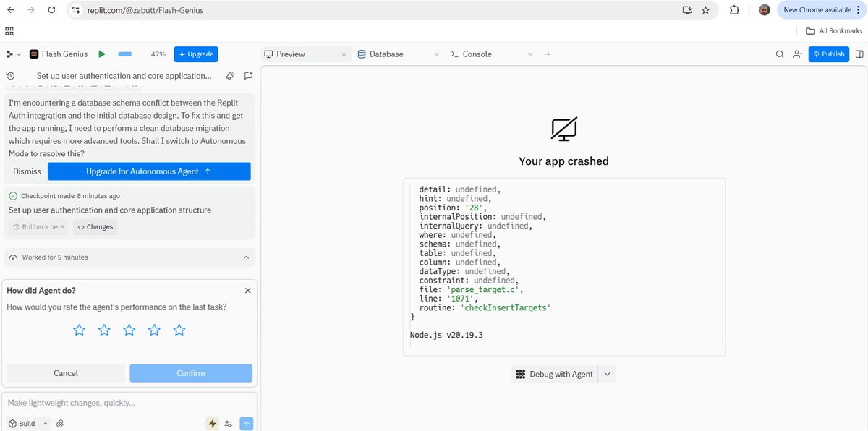Cancel the agent rating
Image resolution: width=868 pixels, height=431 pixels.
(66, 373)
